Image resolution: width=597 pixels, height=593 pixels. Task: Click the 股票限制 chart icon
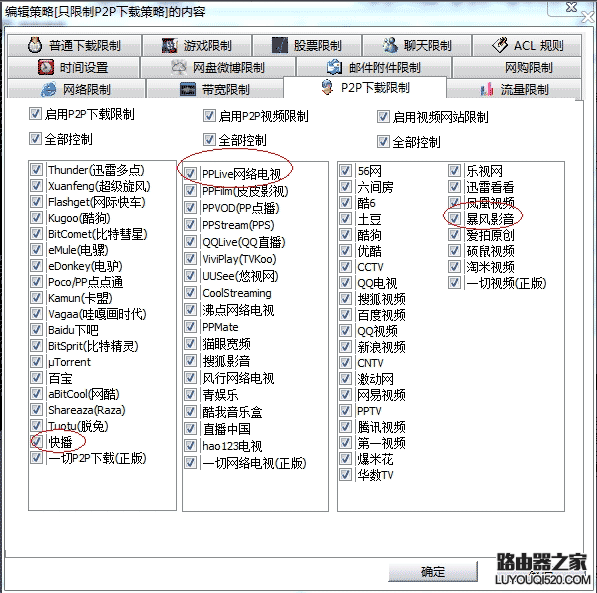(x=280, y=45)
